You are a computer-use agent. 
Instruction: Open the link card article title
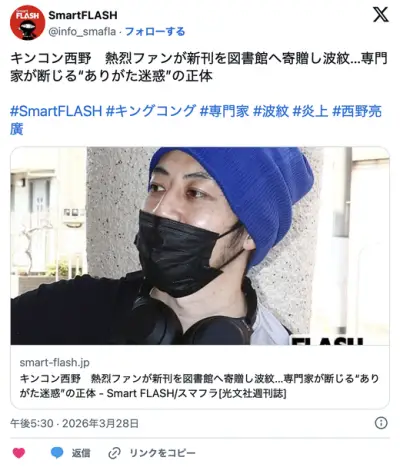199,386
